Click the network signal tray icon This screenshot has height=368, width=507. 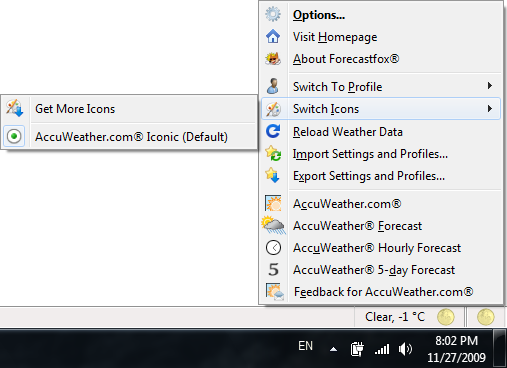[x=382, y=349]
